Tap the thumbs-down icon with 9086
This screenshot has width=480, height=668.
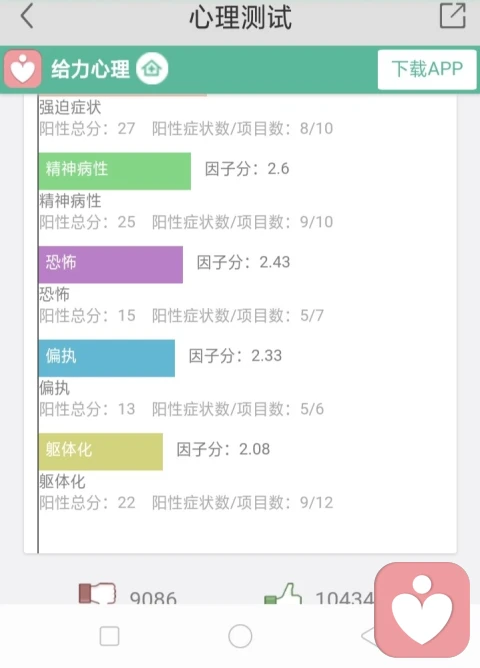(x=98, y=593)
